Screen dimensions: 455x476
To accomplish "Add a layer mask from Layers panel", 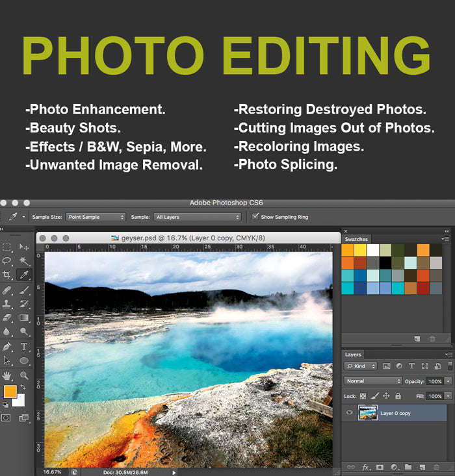I will click(x=380, y=467).
